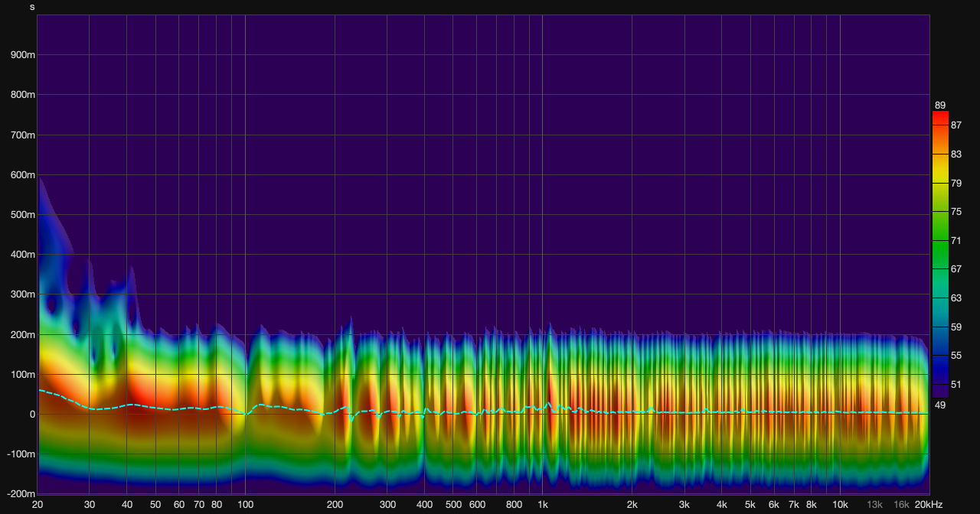980x514 pixels.
Task: Click the 20kHz frequency axis label
Action: click(928, 505)
